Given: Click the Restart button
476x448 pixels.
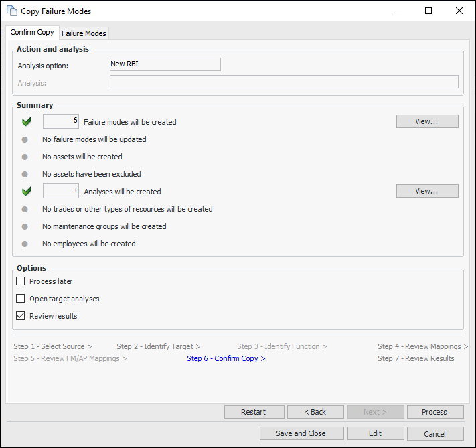Looking at the screenshot, I should (254, 412).
